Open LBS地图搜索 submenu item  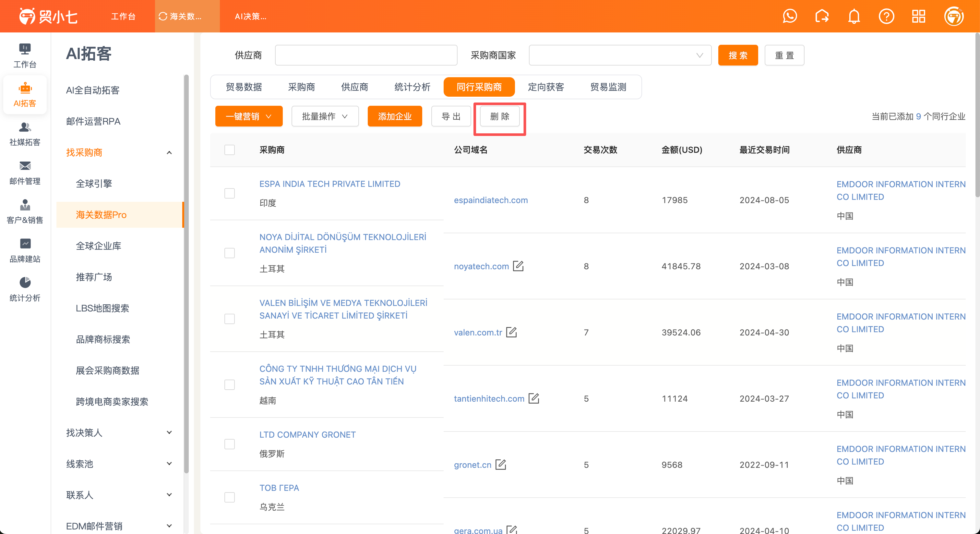(x=102, y=308)
